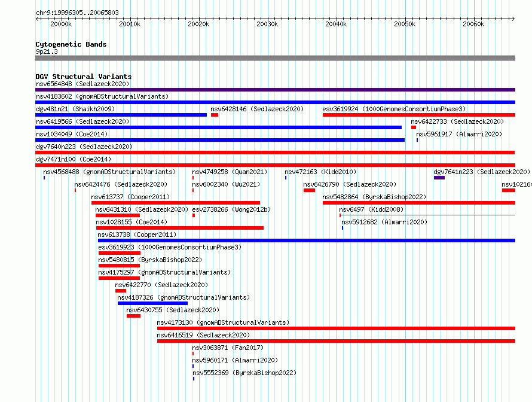Click the nsv6422770 (Sedlazeck2020) red block
Viewport: 532px width, 402px height.
tap(120, 291)
